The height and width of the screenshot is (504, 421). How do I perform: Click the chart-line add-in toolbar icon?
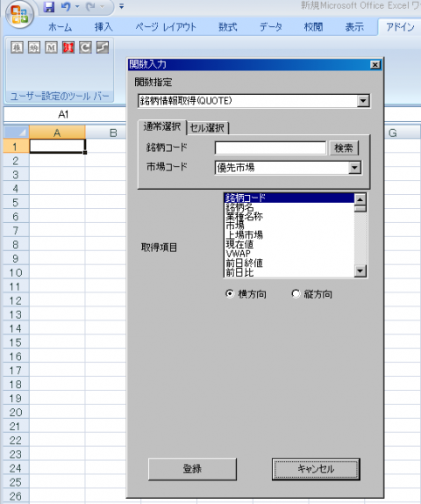103,47
